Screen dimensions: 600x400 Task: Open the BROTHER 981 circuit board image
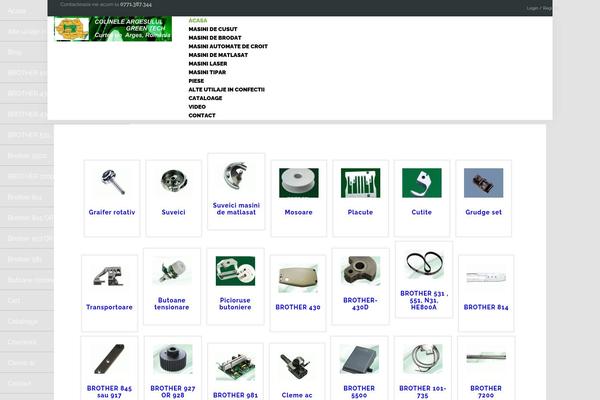click(x=235, y=366)
